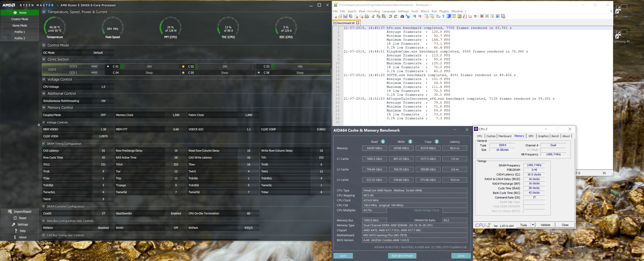This screenshot has width=644, height=261.
Task: Open the Plugins menu in Notepad++
Action: click(x=444, y=11)
